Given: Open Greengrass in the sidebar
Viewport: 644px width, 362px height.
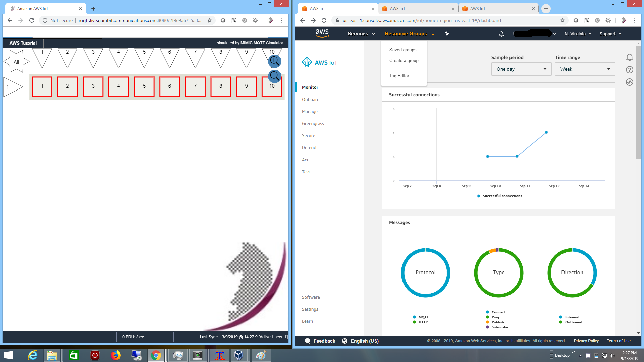Looking at the screenshot, I should click(313, 123).
